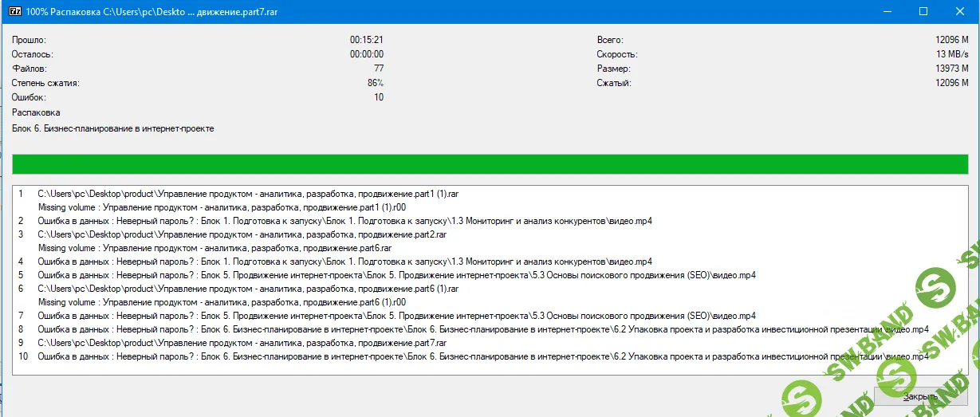This screenshot has height=417, width=980.
Task: Click the 7-Zip icon in title bar
Action: (x=14, y=12)
